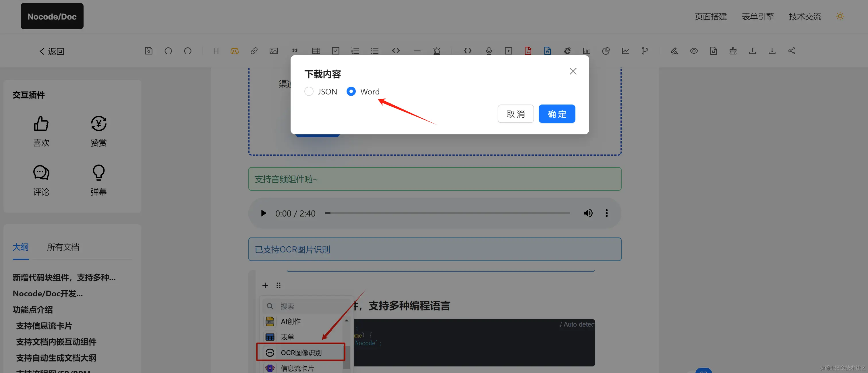Confirm download with 确定 button

[557, 114]
